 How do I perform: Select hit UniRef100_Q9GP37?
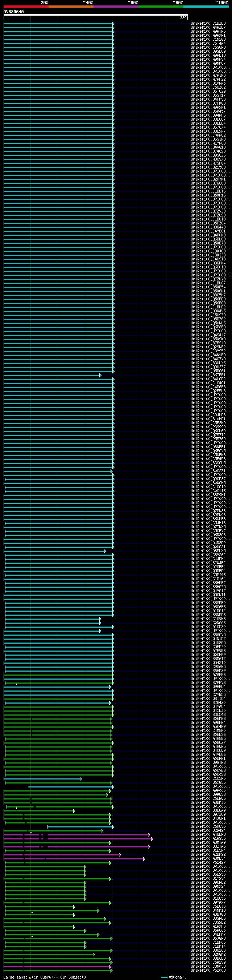(x=208, y=479)
